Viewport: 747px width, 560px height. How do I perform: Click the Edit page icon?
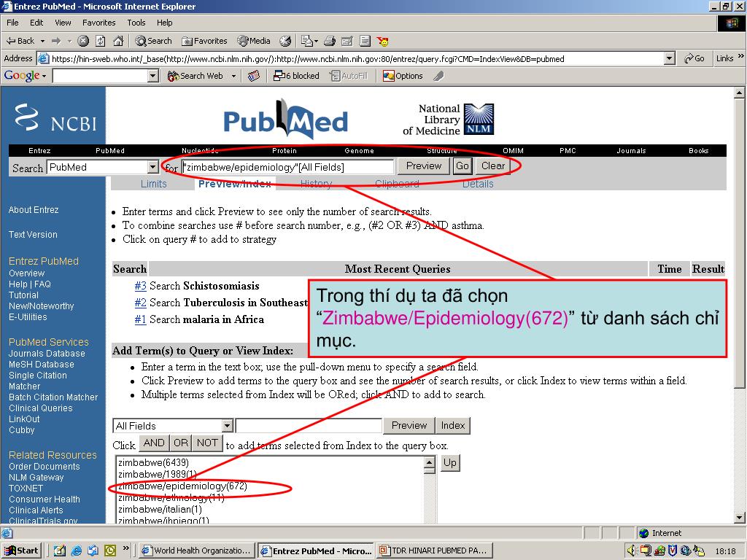coord(347,41)
